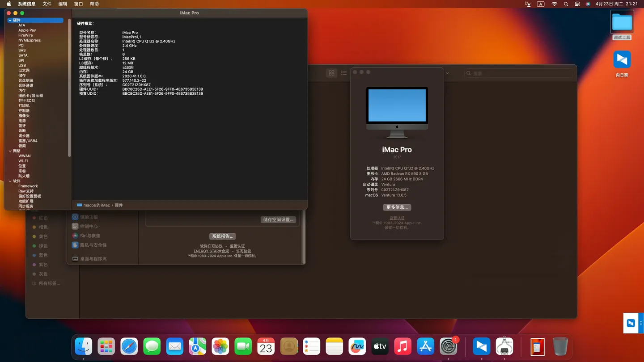Screen dimensions: 644x362
Task: Open the 监管认证 link
Action: pos(396,217)
